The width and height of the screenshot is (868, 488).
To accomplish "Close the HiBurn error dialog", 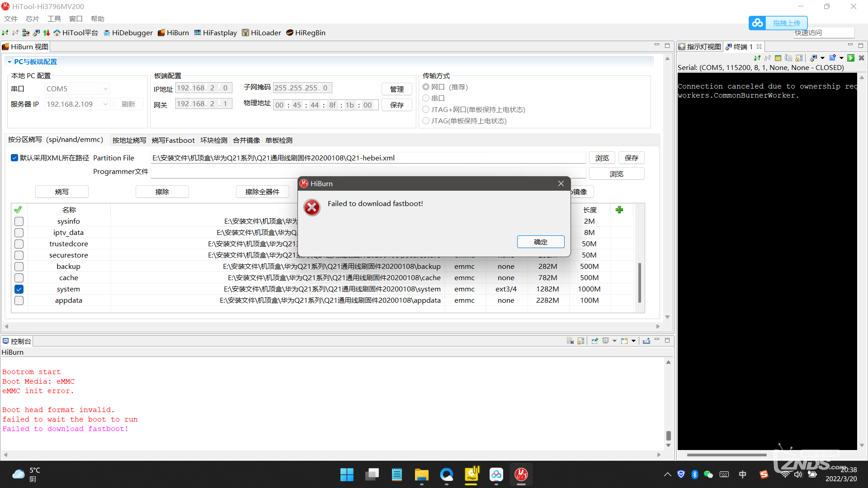I will click(x=561, y=183).
